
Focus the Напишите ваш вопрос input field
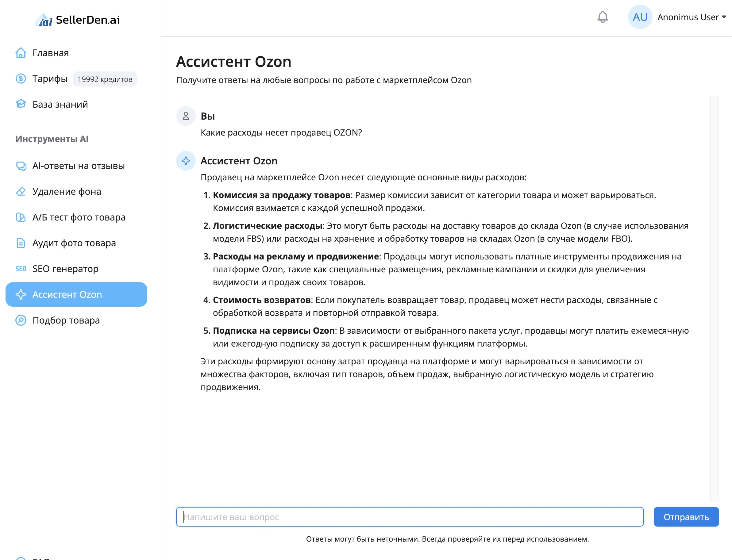point(410,517)
